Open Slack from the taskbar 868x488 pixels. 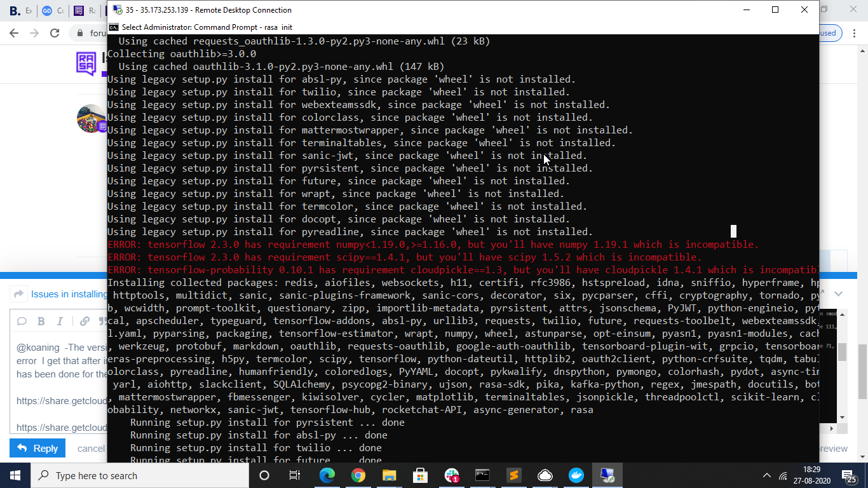click(x=452, y=475)
